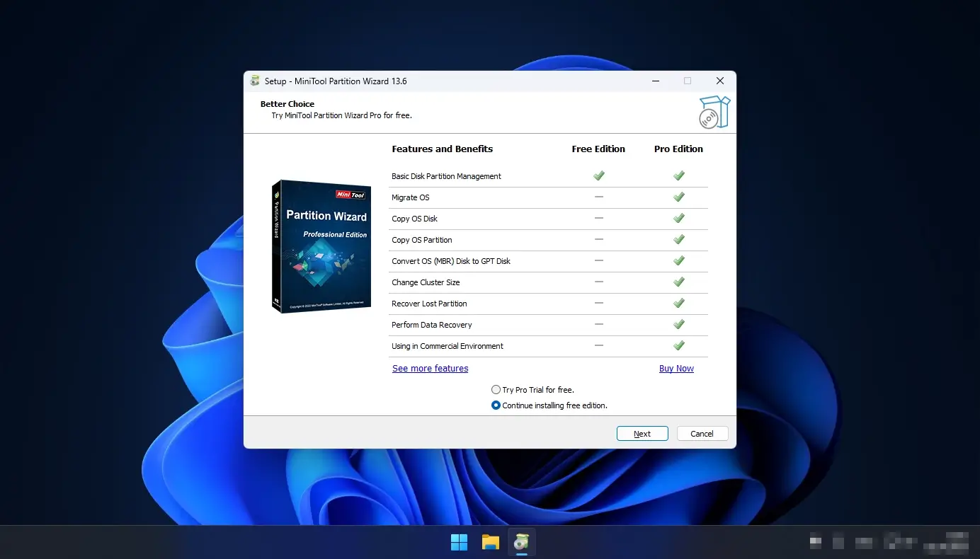Click the setup icon in the title bar
Viewport: 980px width, 559px height.
pyautogui.click(x=255, y=81)
